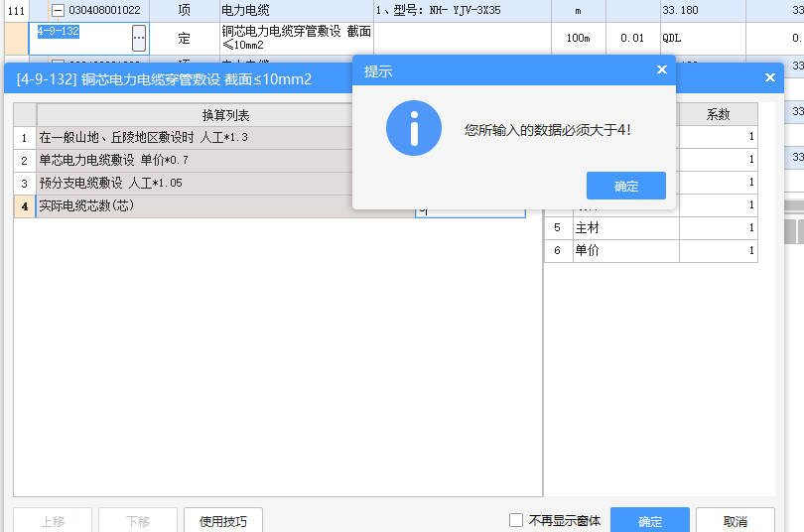Viewport: 804px width, 532px height.
Task: Click row number 4 in 换算列表
Action: [x=24, y=206]
